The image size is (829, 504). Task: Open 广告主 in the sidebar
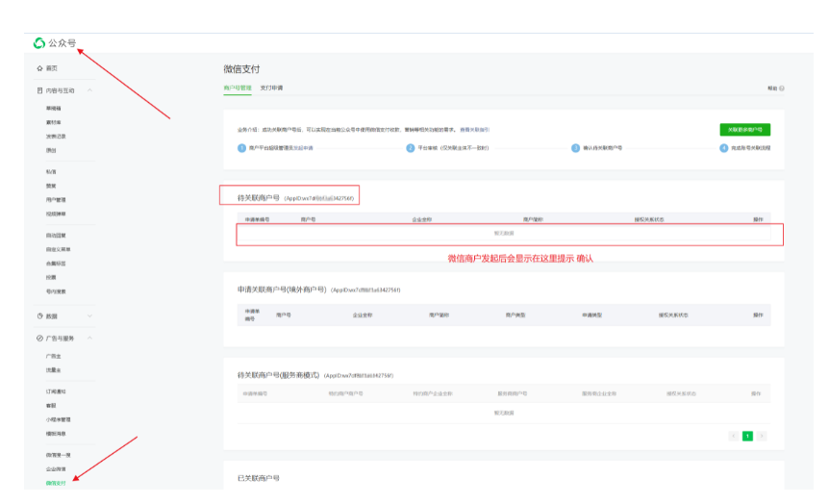53,356
